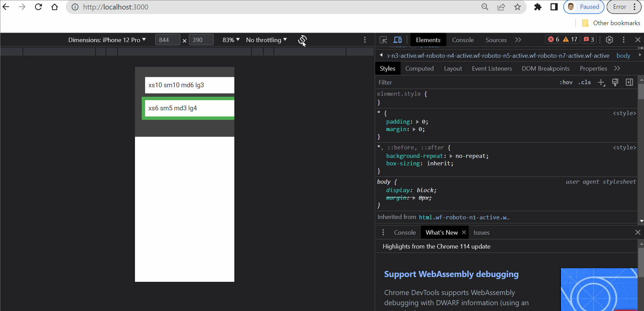The width and height of the screenshot is (644, 311).
Task: Open the Paused profile button
Action: click(584, 7)
